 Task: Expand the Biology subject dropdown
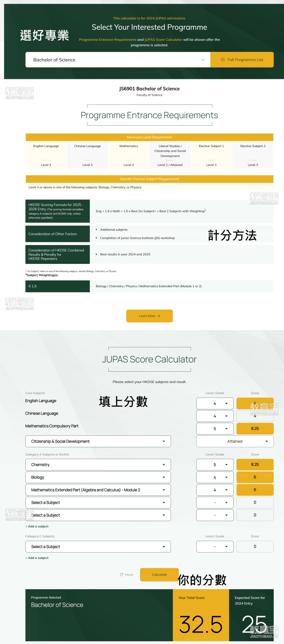(98, 477)
